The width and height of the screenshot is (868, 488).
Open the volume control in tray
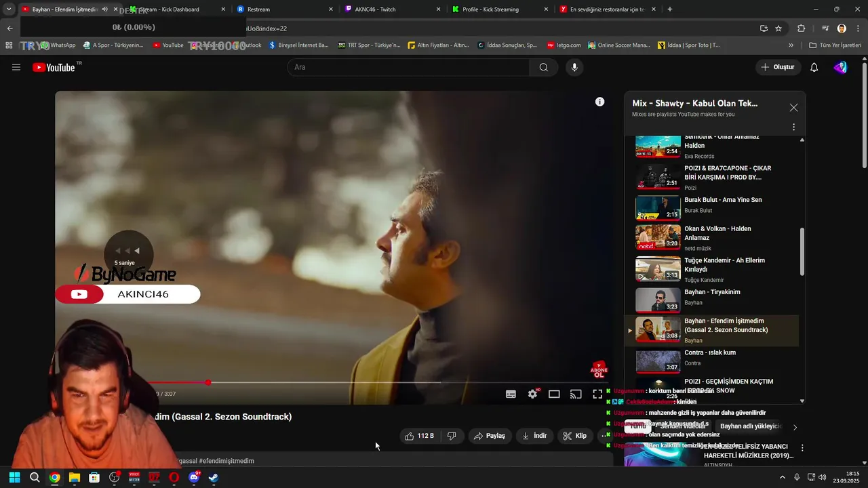click(x=823, y=477)
